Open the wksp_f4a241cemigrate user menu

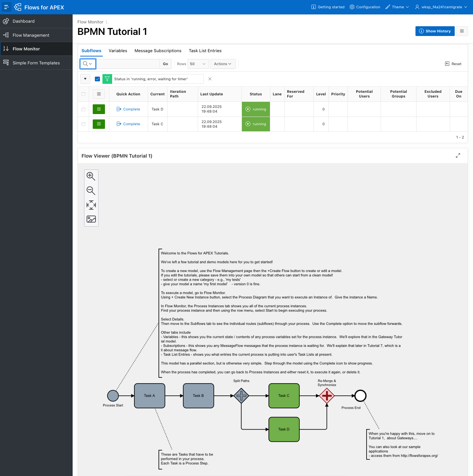pyautogui.click(x=441, y=7)
